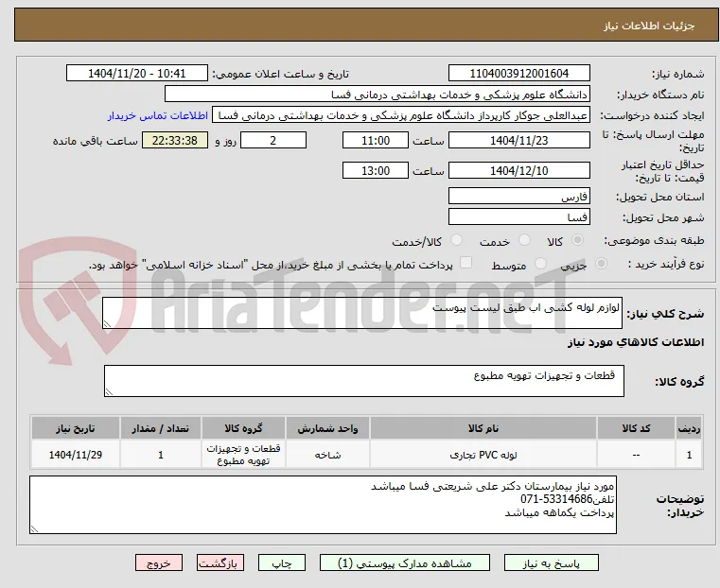Select the متوسط purchase type radio
Screen dimensions: 720x588
540,264
